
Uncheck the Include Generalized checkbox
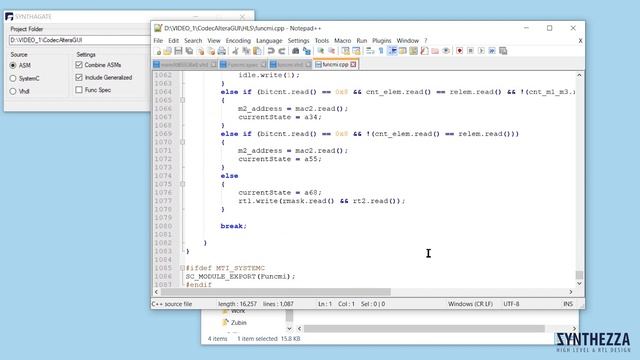pyautogui.click(x=79, y=77)
